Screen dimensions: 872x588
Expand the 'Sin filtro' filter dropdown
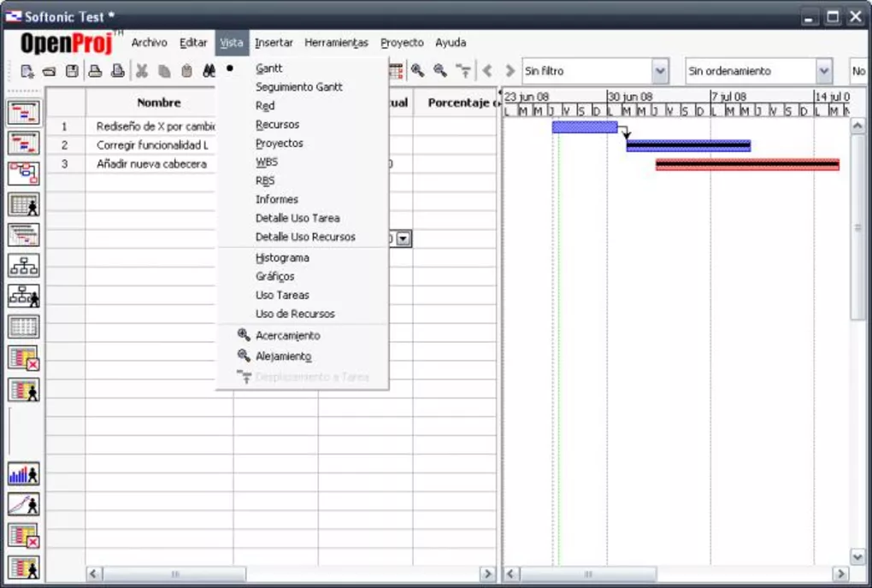click(660, 71)
